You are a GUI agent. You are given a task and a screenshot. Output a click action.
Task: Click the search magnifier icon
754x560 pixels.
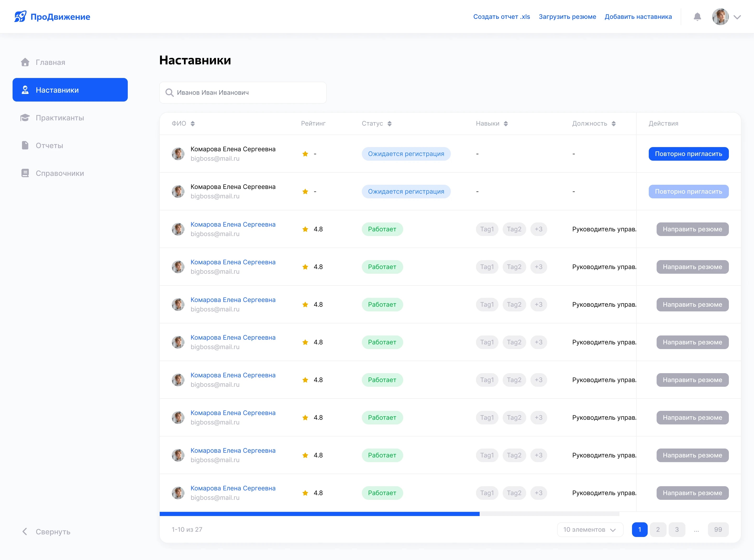click(x=169, y=93)
